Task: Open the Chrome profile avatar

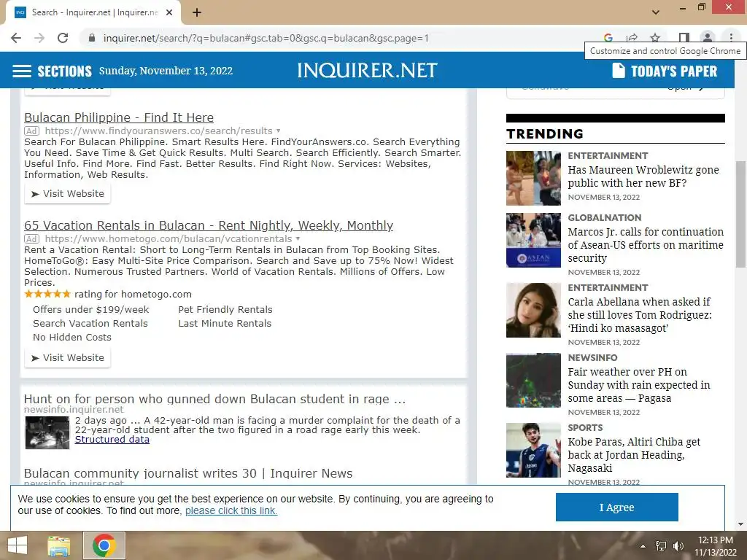Action: tap(708, 38)
